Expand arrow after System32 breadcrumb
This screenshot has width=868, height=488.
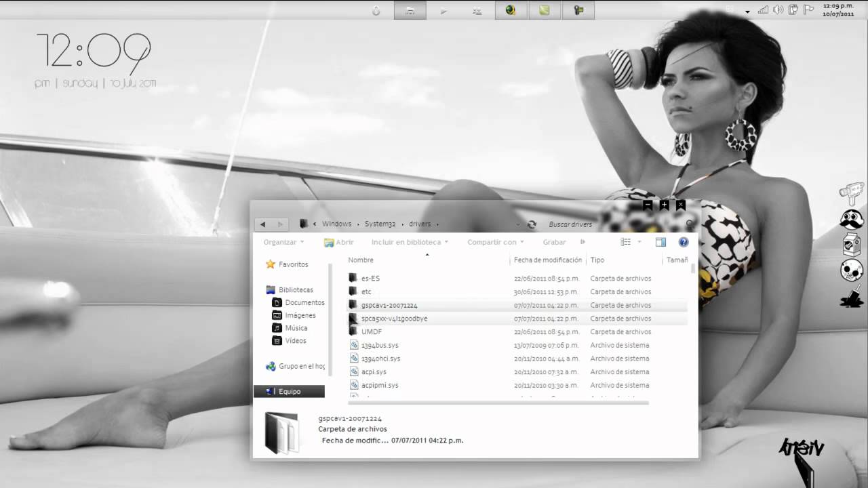[402, 224]
